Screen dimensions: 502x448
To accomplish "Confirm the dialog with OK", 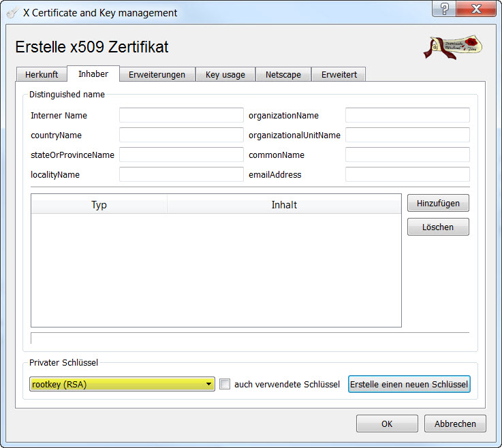I will 387,423.
